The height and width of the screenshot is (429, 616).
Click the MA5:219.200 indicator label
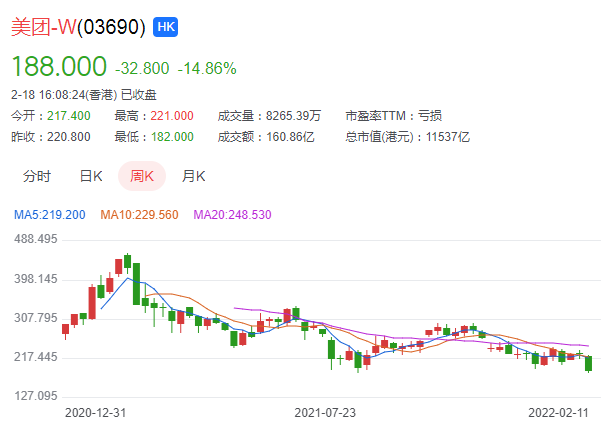pyautogui.click(x=50, y=215)
